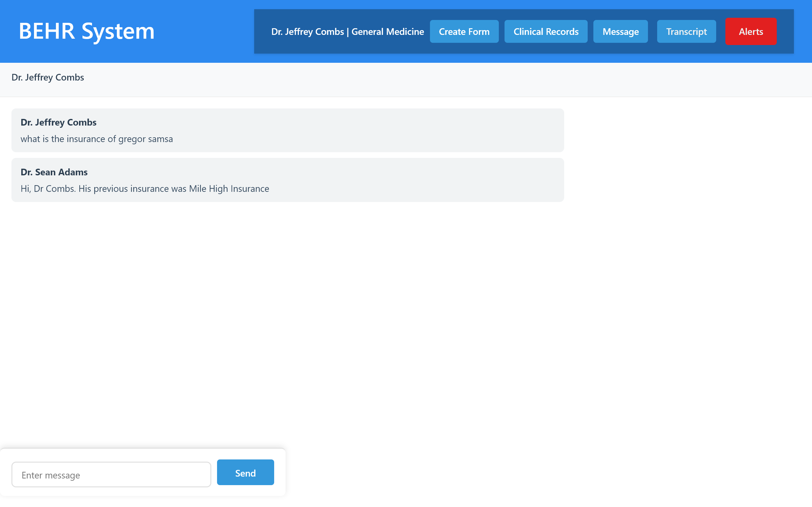Viewport: 812px width, 507px height.
Task: Open Clinical Records page
Action: point(545,31)
